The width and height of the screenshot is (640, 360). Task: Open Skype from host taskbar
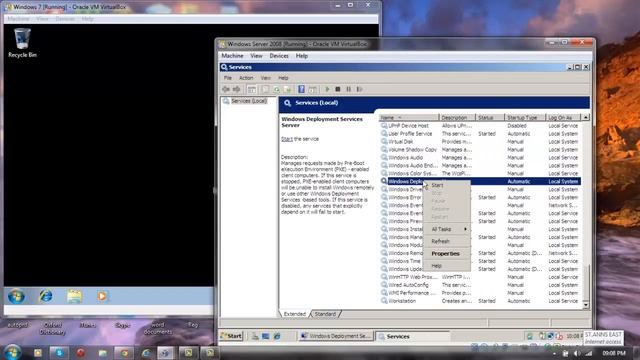tap(59, 353)
